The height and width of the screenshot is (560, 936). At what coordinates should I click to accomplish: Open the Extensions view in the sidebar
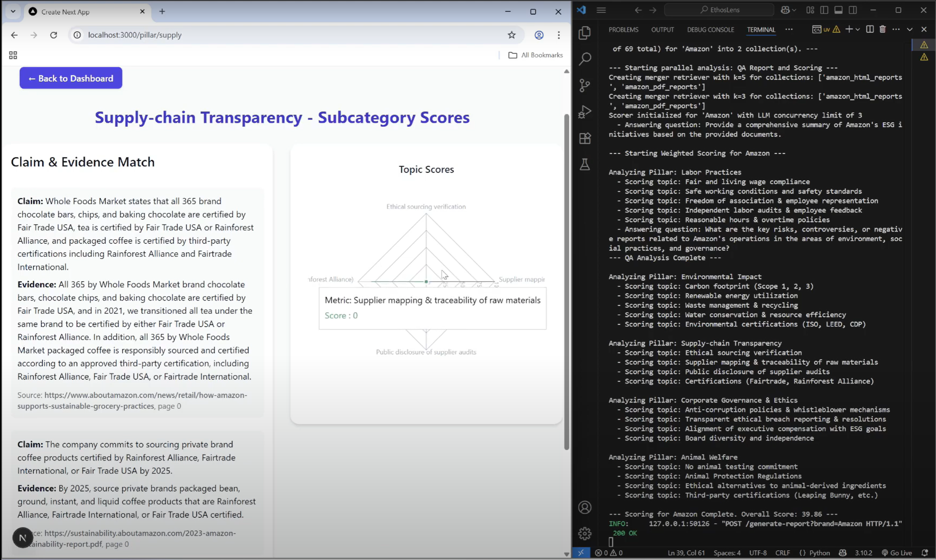pos(585,138)
